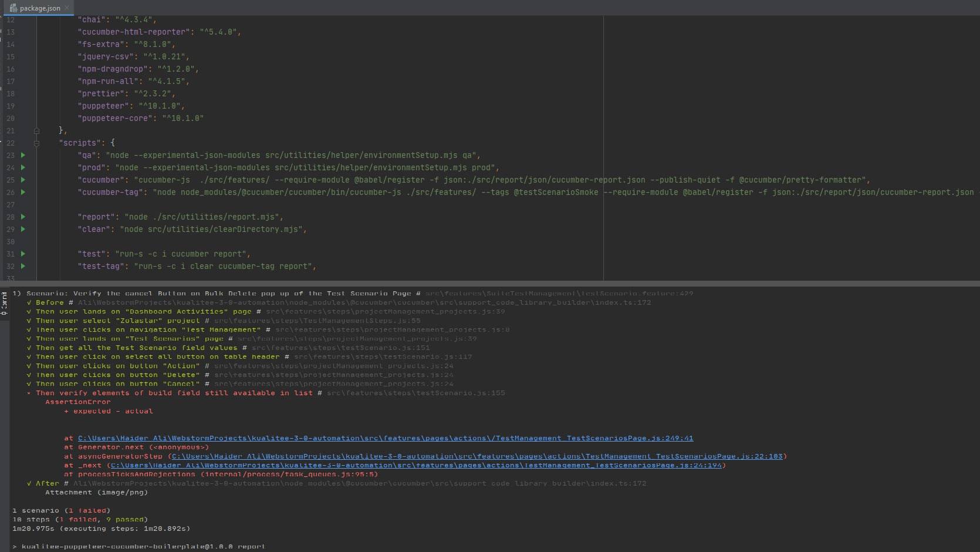
Task: Click the "1 scenario (1 failed)" summary
Action: [62, 510]
